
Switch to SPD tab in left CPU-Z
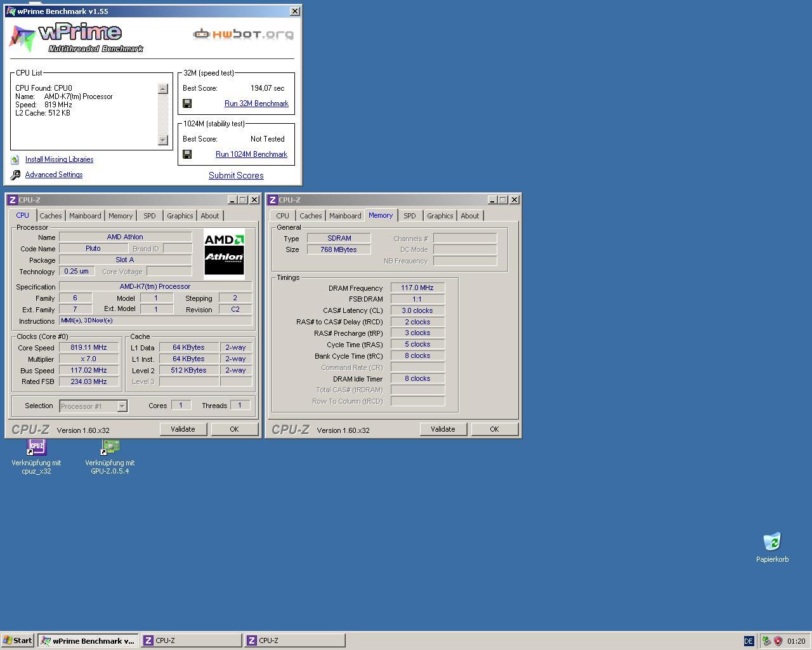[150, 216]
